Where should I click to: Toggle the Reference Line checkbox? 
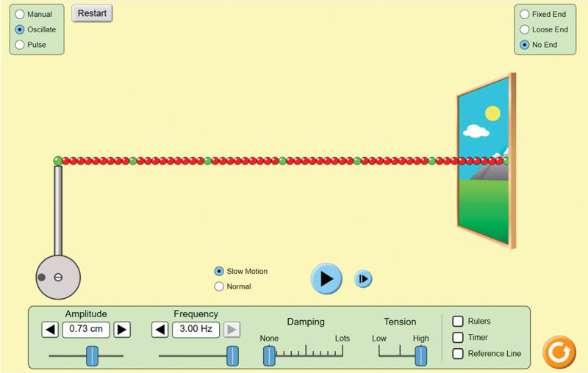pyautogui.click(x=458, y=353)
